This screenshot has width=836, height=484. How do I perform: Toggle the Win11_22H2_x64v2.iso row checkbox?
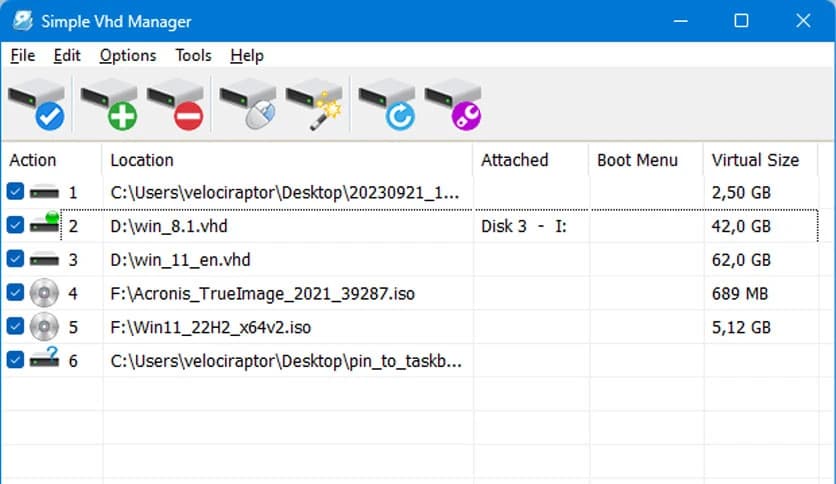15,326
